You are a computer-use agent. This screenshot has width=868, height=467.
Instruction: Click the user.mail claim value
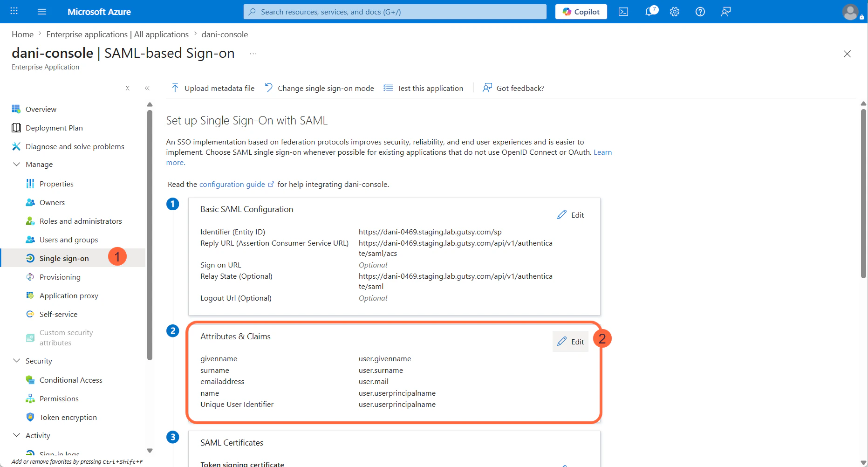click(x=374, y=382)
